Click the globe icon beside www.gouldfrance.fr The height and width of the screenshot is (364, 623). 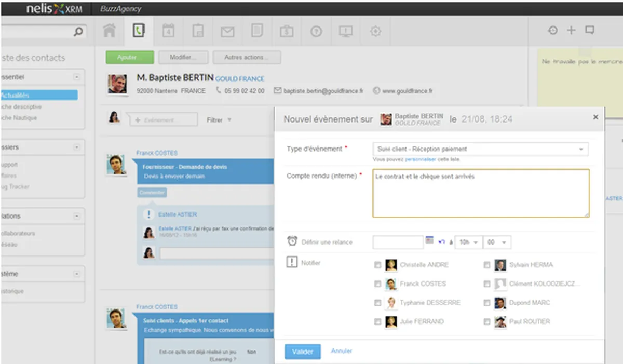pos(376,90)
